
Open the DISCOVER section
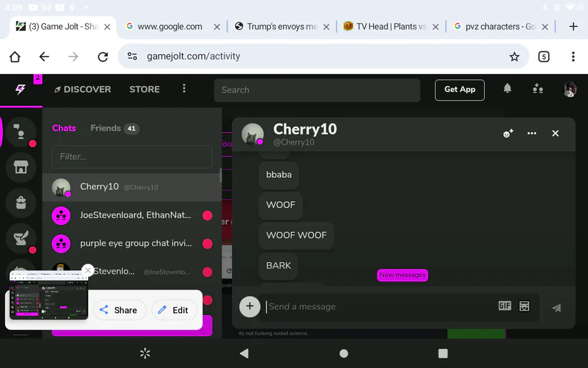[82, 90]
